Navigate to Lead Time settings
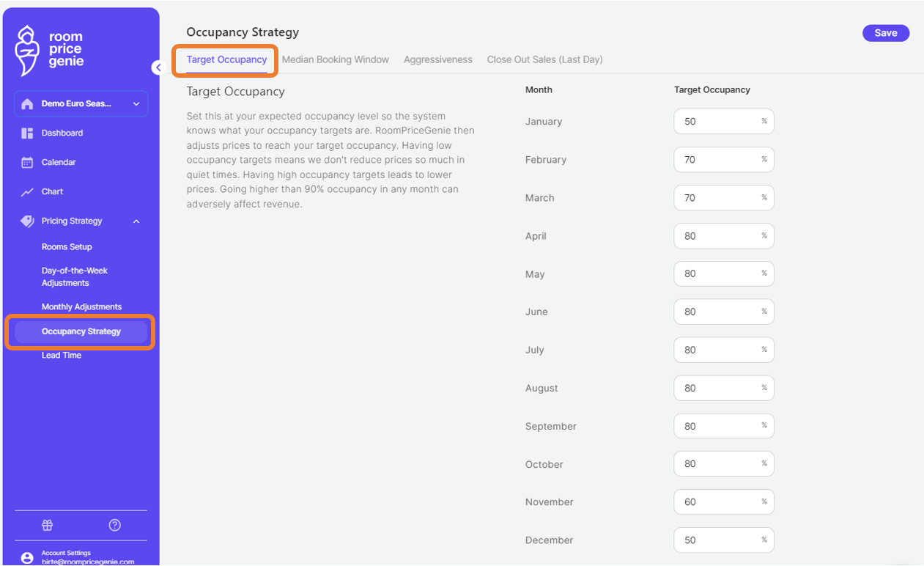The width and height of the screenshot is (924, 566). click(62, 356)
